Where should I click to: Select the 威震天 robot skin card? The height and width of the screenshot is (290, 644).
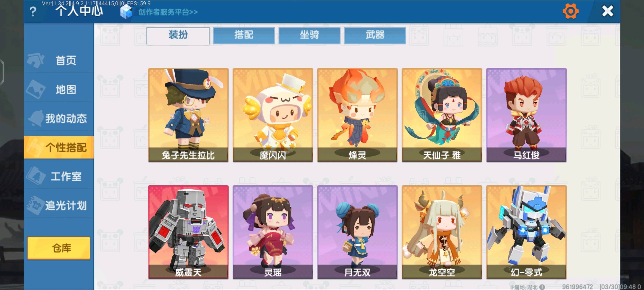188,232
